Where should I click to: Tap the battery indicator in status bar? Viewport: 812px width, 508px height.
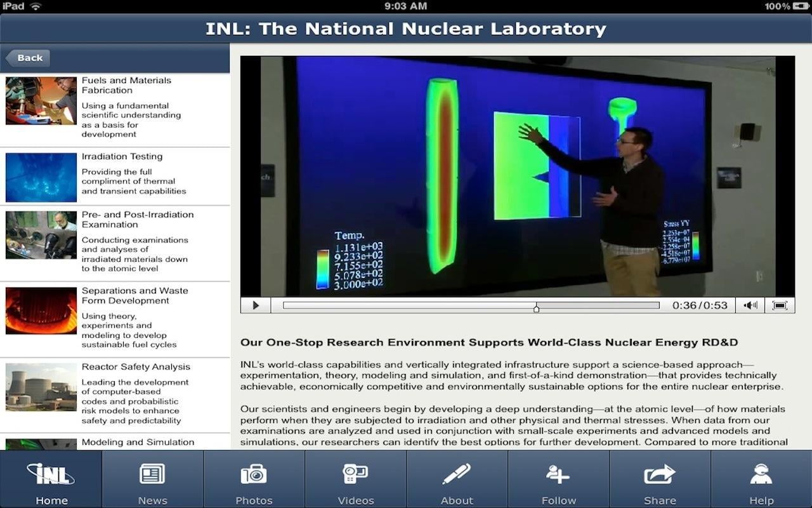[x=801, y=6]
